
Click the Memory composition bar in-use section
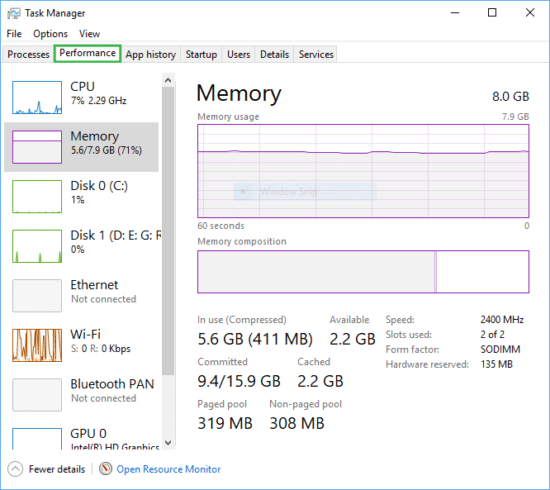(x=316, y=271)
